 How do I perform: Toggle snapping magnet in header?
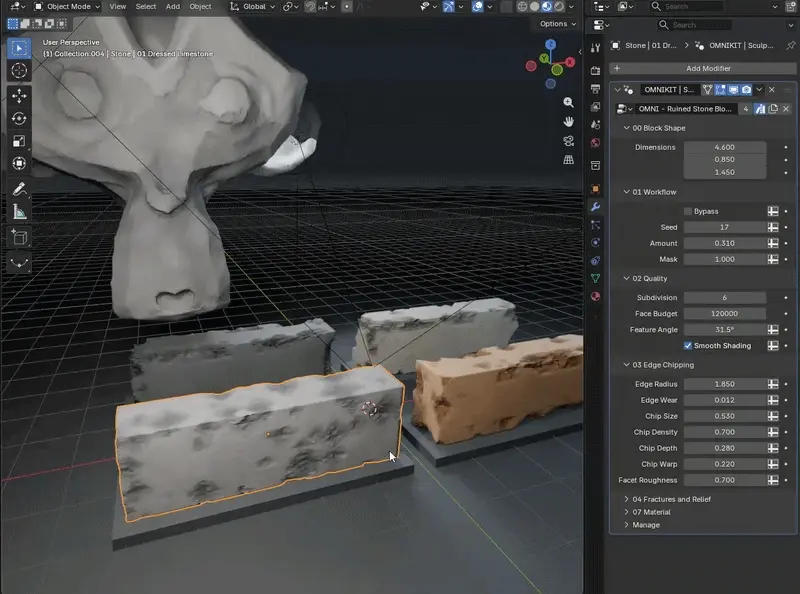310,7
